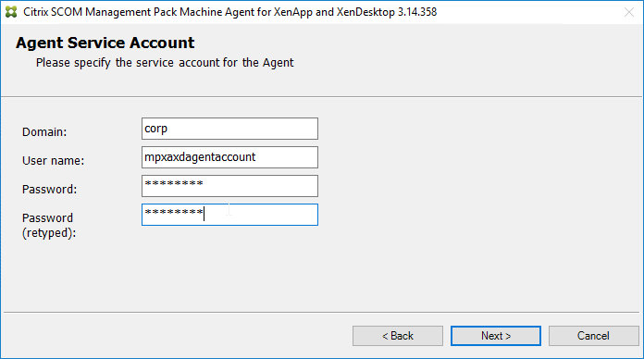Click the Citrix icon in title bar

[x=11, y=12]
